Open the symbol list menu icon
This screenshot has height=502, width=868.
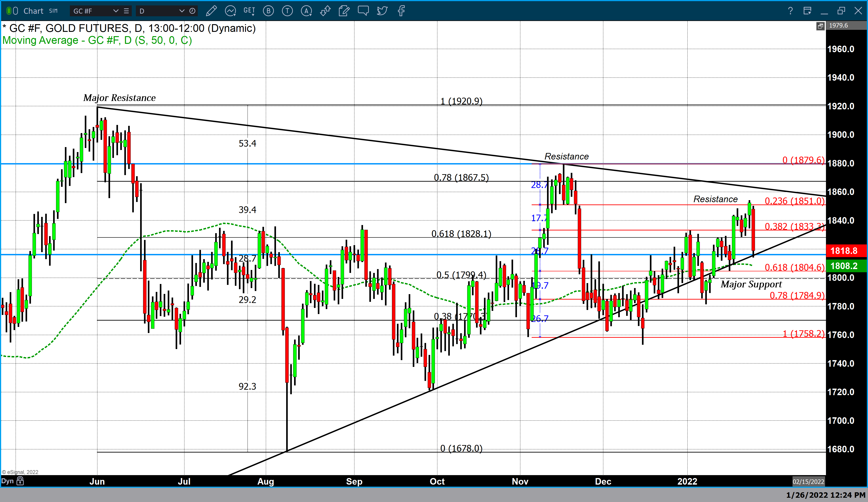126,11
